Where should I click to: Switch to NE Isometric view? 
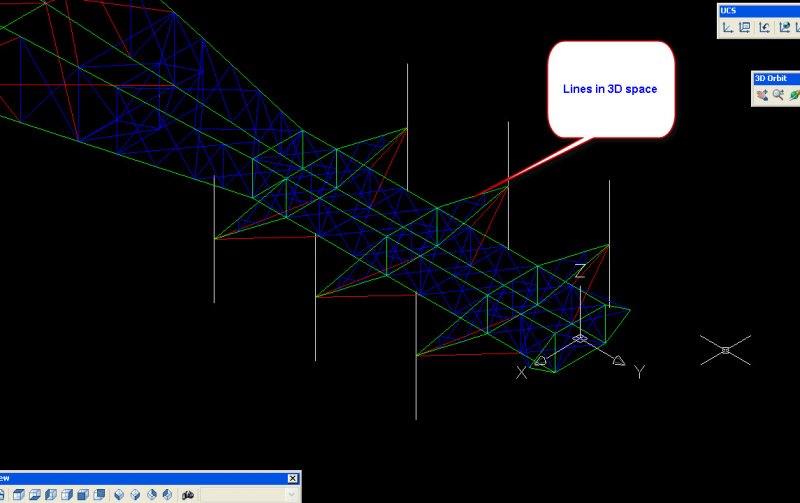[x=152, y=494]
